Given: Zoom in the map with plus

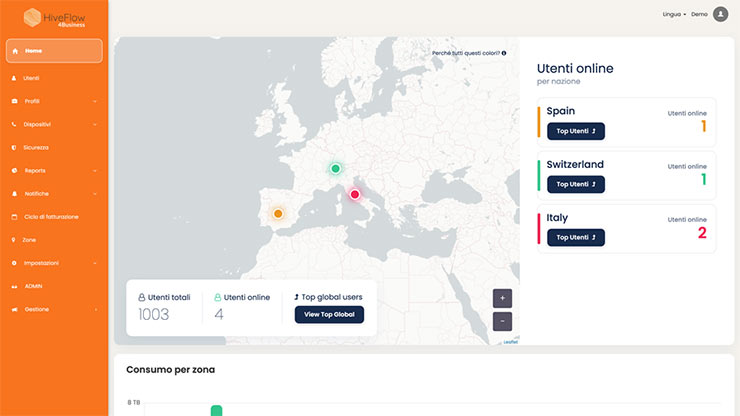Looking at the screenshot, I should [502, 297].
